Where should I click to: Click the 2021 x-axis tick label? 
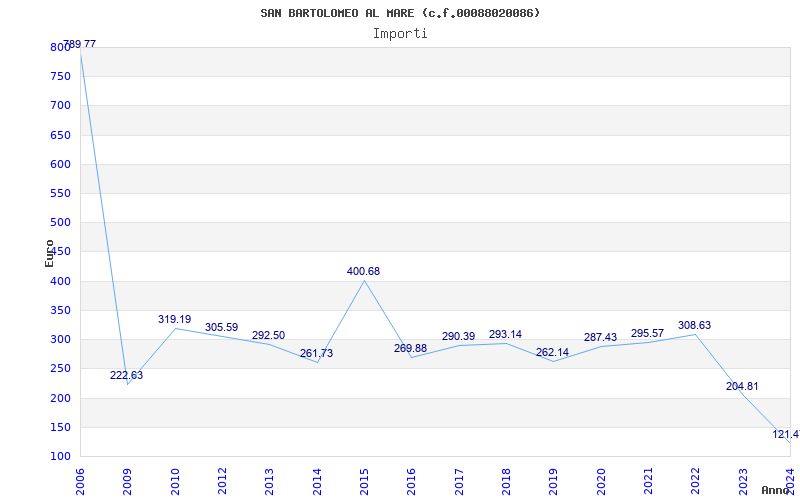[648, 481]
